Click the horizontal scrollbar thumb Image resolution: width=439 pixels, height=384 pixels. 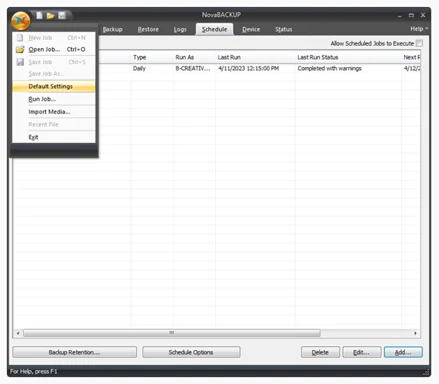[172, 333]
